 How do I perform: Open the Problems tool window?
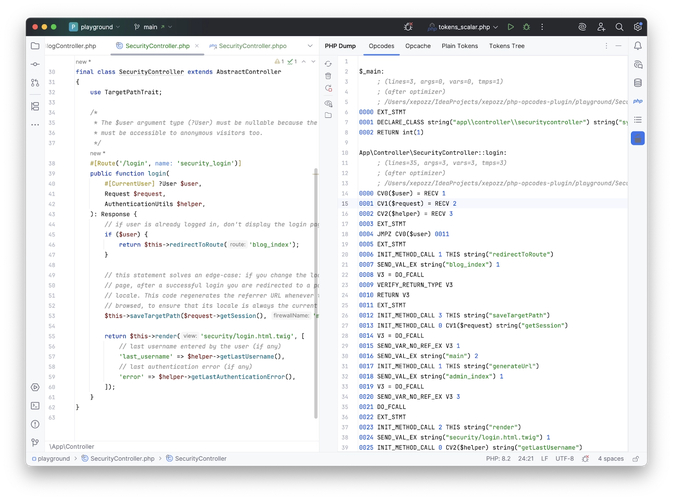pyautogui.click(x=35, y=424)
